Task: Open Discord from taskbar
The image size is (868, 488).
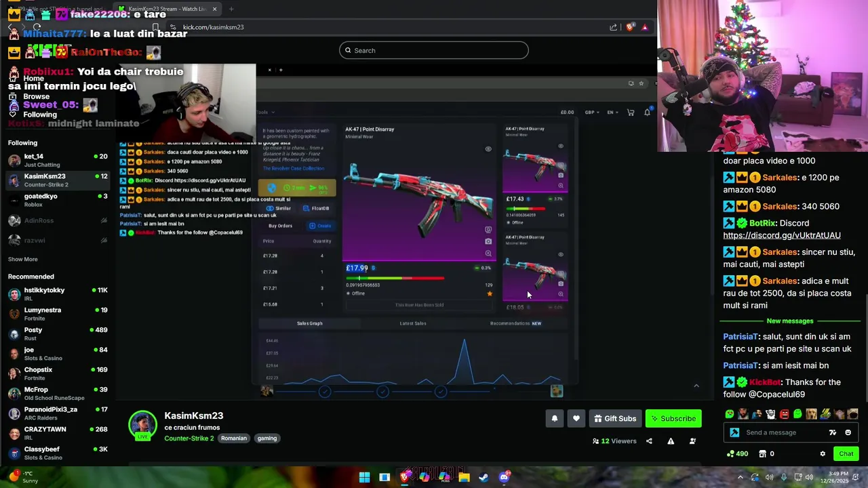Action: tap(504, 477)
